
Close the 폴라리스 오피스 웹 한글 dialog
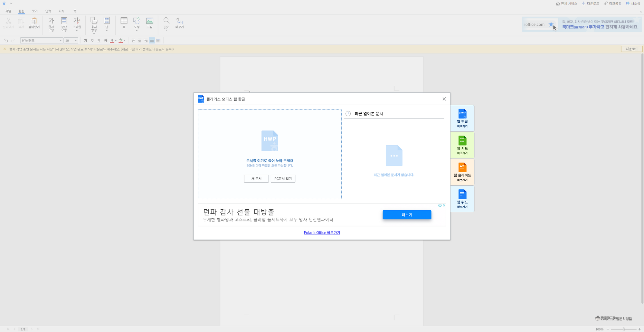pyautogui.click(x=444, y=99)
